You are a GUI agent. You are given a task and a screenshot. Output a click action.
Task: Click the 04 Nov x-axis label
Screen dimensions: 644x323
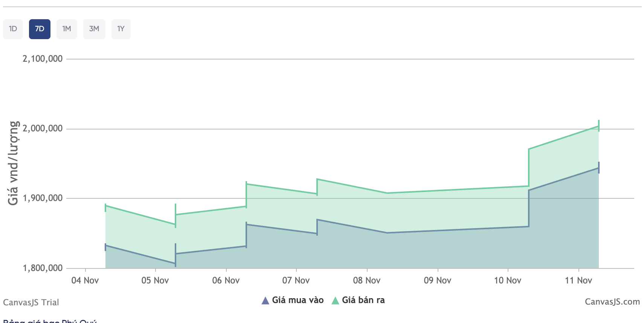coord(85,280)
